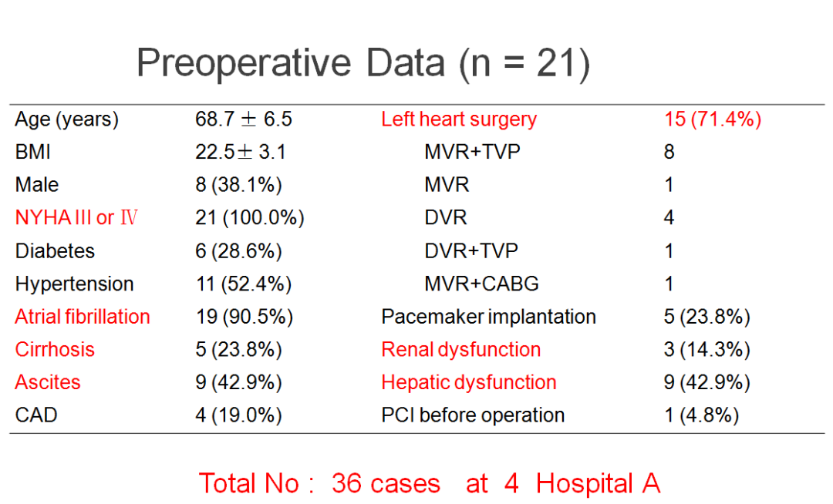Select the CAD row label
Image resolution: width=833 pixels, height=504 pixels.
coord(36,415)
